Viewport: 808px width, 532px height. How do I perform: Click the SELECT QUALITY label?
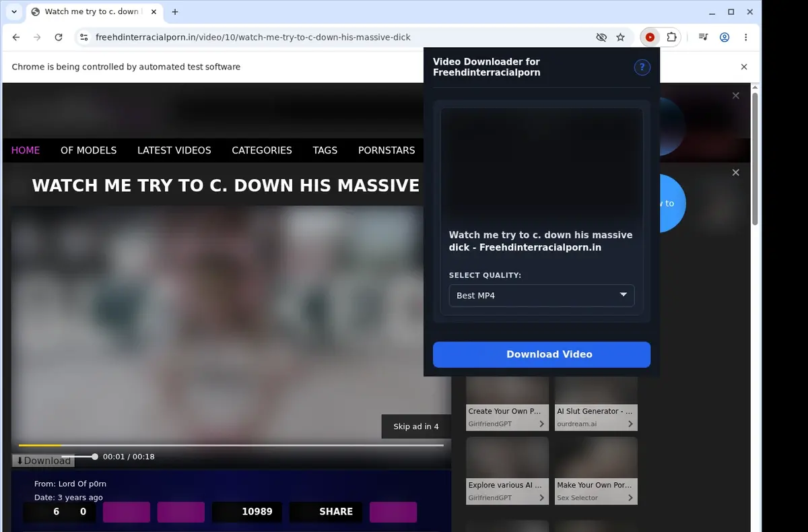click(485, 275)
